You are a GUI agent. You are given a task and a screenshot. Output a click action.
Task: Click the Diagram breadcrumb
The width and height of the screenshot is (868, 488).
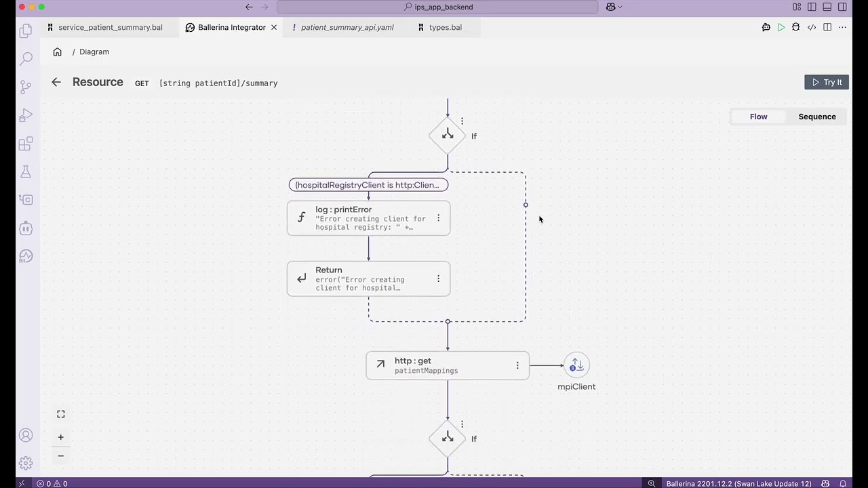click(94, 52)
